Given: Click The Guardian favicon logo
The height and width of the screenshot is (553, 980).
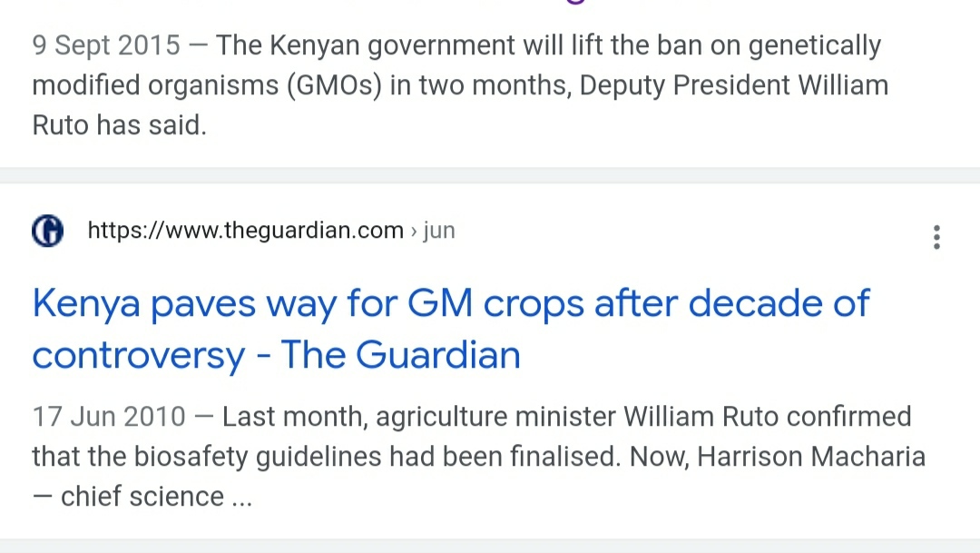Looking at the screenshot, I should 47,231.
